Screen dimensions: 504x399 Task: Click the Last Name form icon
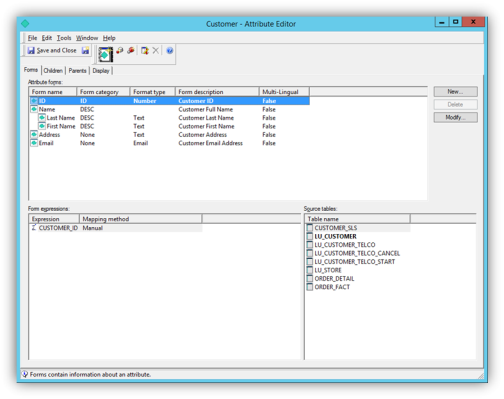(x=42, y=118)
